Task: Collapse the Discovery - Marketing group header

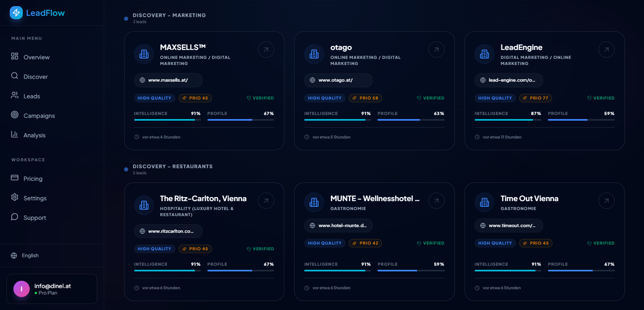Action: coord(169,15)
